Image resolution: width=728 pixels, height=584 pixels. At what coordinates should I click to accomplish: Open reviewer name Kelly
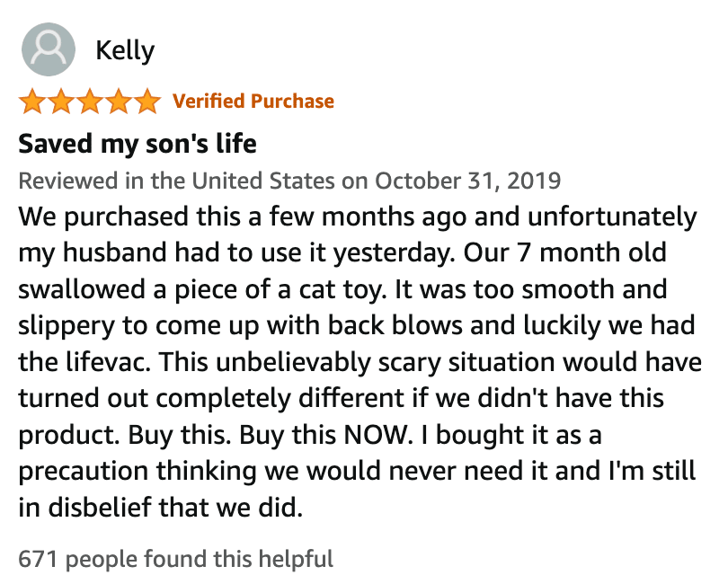click(x=125, y=50)
